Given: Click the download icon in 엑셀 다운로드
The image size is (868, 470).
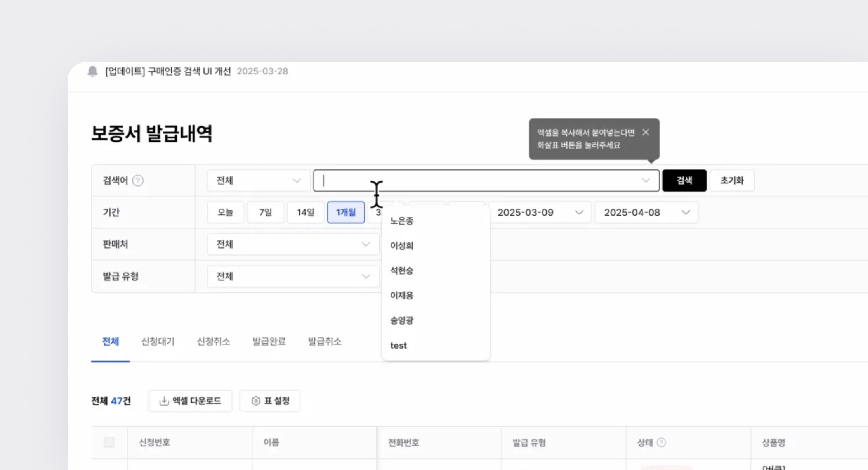Looking at the screenshot, I should (x=164, y=401).
